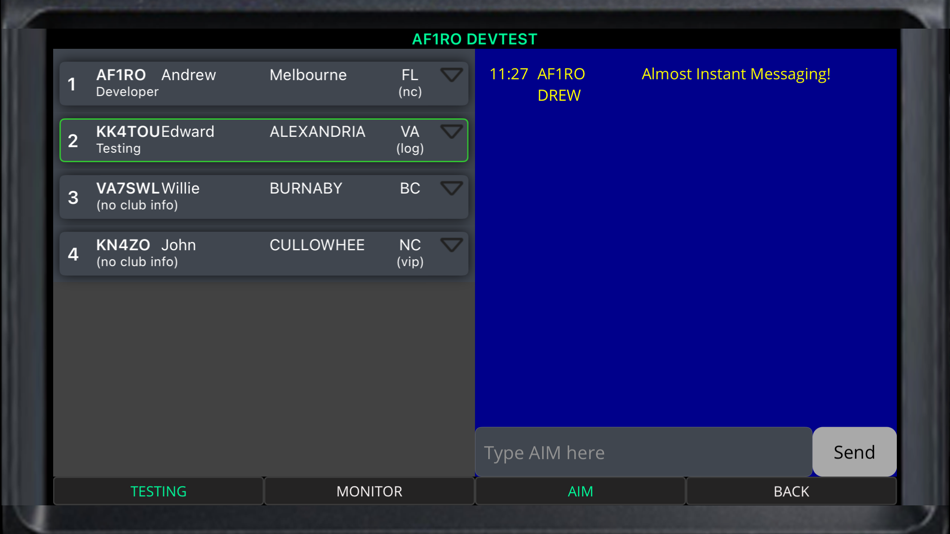This screenshot has height=534, width=950.
Task: Open the MONITOR tab
Action: (x=370, y=491)
